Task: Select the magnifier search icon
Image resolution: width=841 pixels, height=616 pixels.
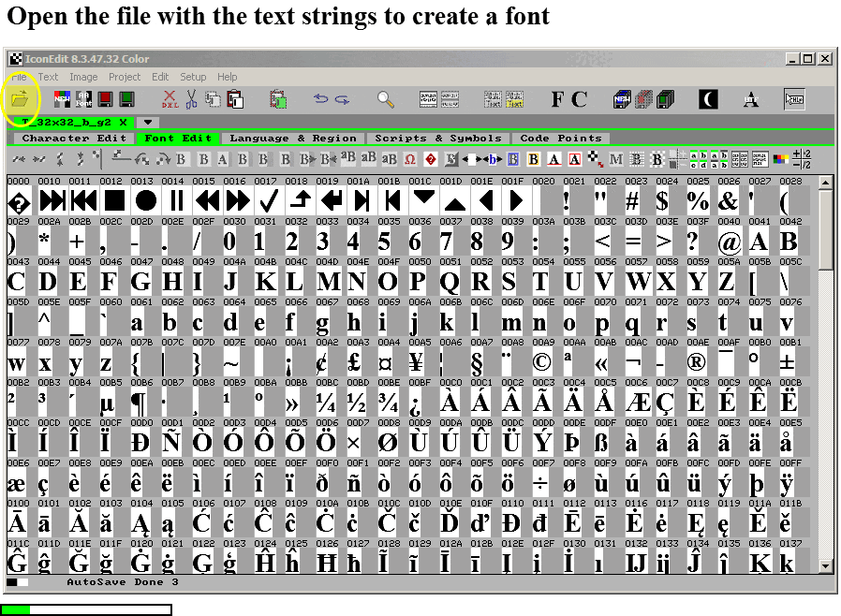Action: 384,98
